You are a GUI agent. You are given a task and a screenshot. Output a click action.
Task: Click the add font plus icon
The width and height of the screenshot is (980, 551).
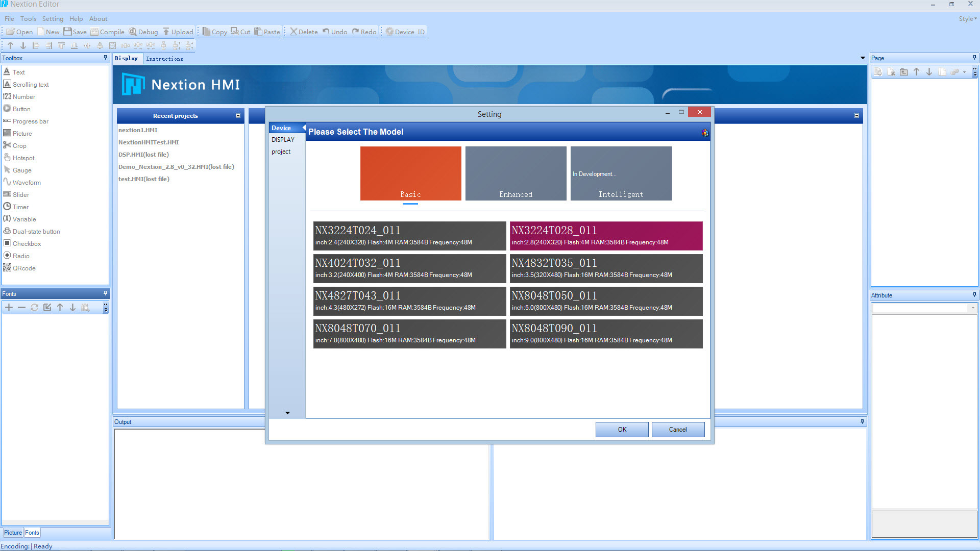point(9,307)
